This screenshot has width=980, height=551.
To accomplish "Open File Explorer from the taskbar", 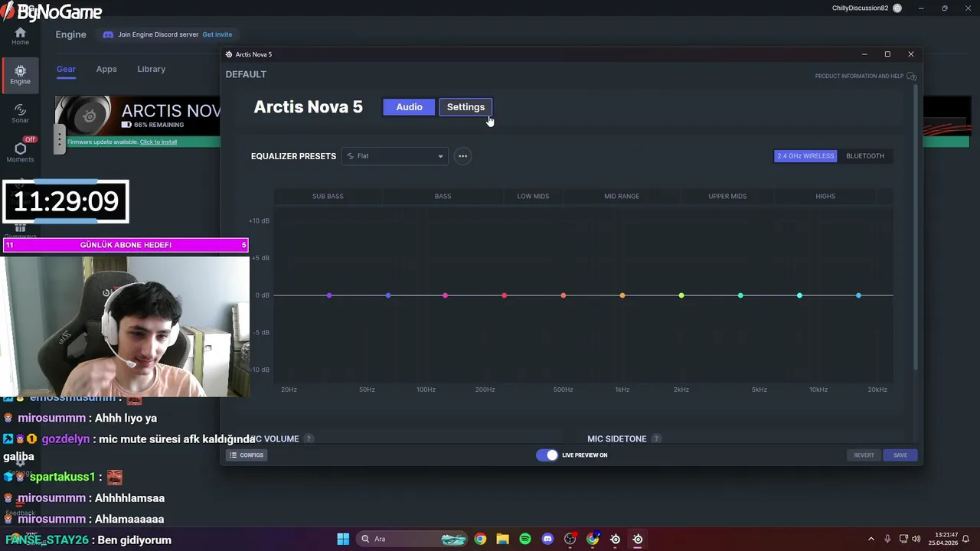I will coord(502,539).
